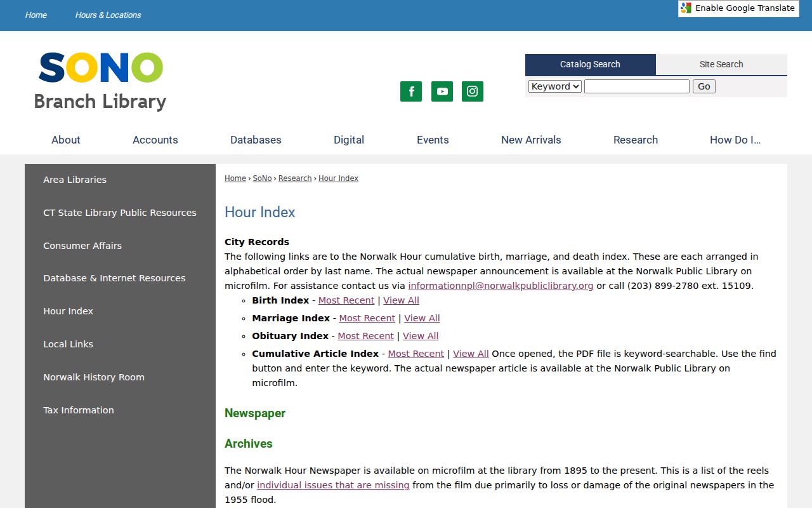Open the Accounts menu
Viewport: 812px width, 508px height.
pos(155,140)
